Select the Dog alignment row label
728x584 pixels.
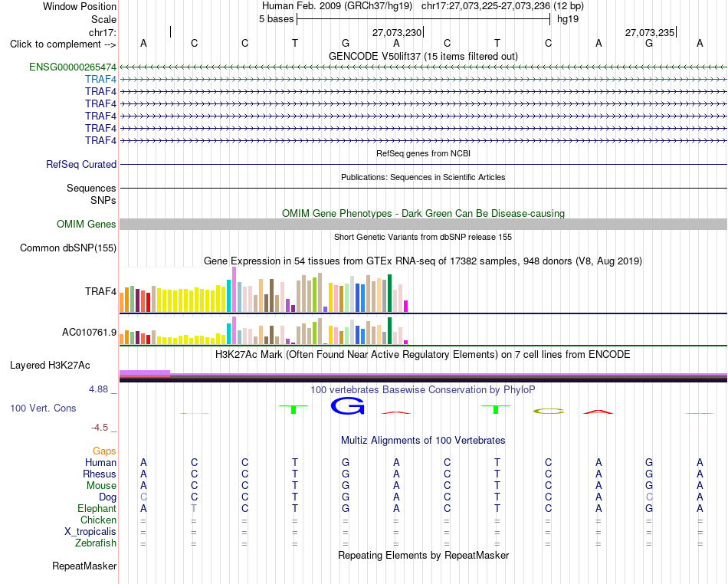tap(107, 497)
